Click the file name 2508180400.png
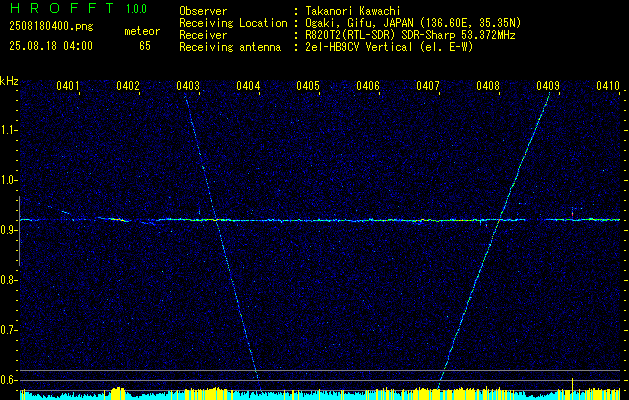629x400 pixels. coord(51,27)
